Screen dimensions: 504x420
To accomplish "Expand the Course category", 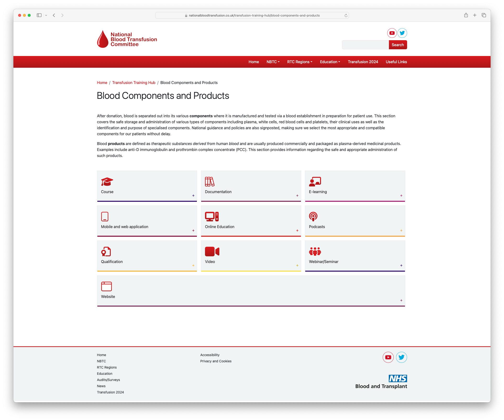I will (x=193, y=196).
